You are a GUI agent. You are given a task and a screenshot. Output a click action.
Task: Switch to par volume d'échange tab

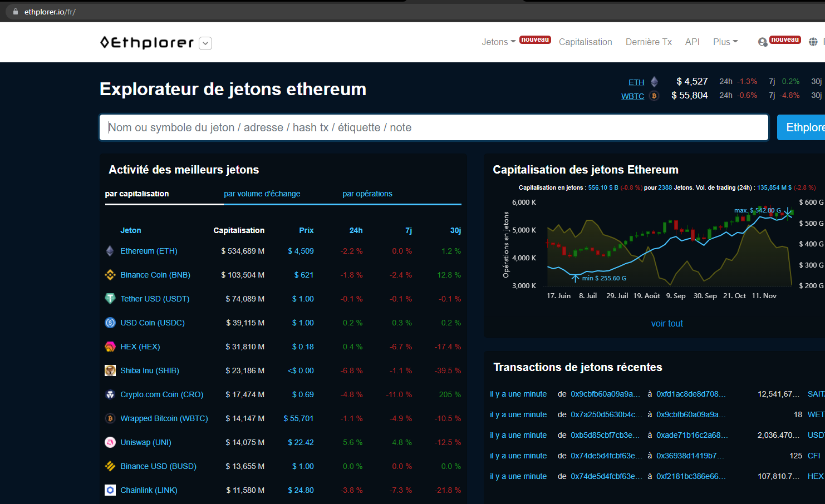point(262,194)
